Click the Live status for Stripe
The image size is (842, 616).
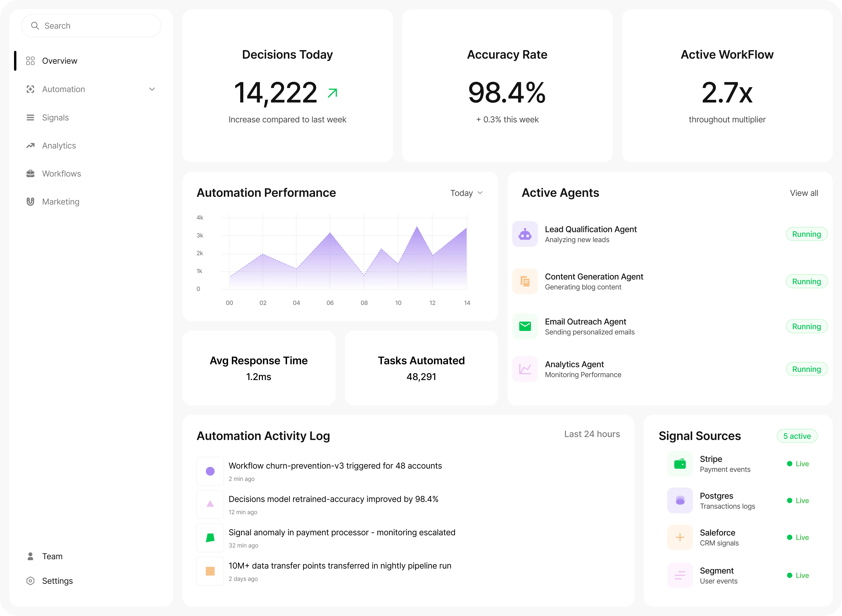798,464
